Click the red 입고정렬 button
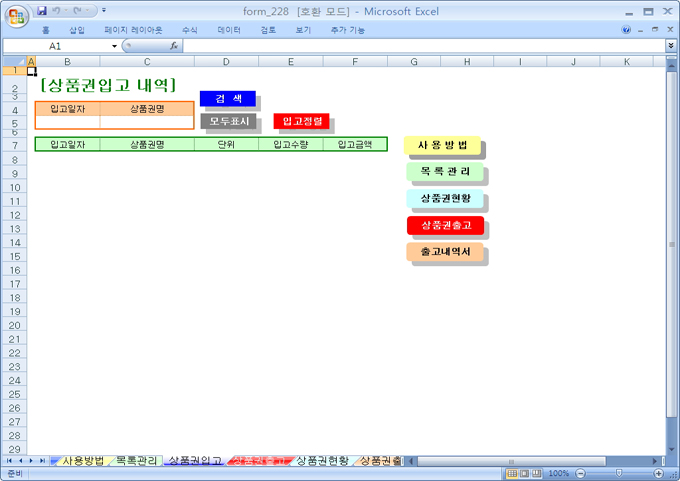The width and height of the screenshot is (680, 481). tap(301, 121)
